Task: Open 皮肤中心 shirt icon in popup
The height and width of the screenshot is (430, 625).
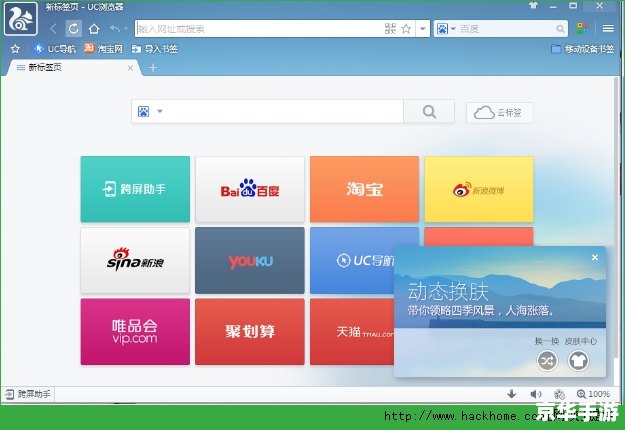Action: coord(578,361)
